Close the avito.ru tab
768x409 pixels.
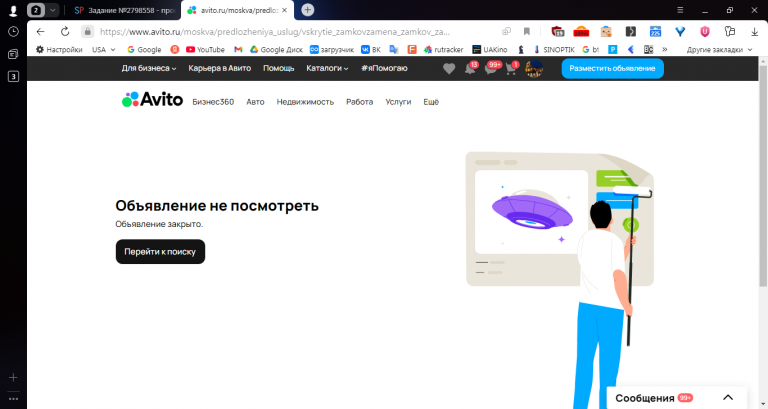point(284,10)
